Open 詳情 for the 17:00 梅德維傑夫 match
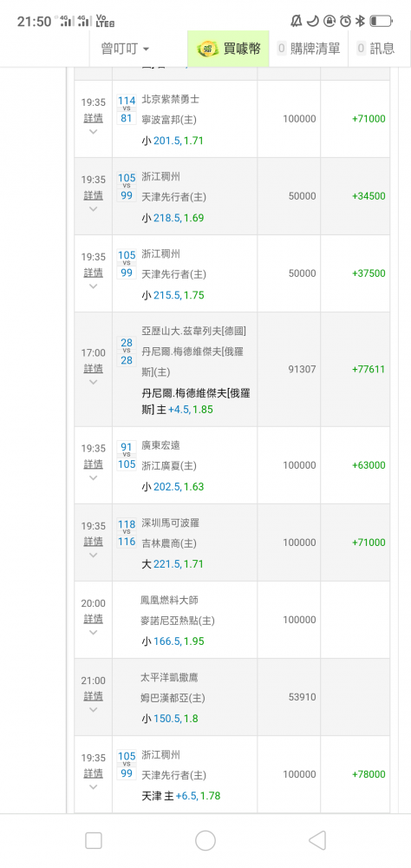The height and width of the screenshot is (868, 411). [93, 368]
